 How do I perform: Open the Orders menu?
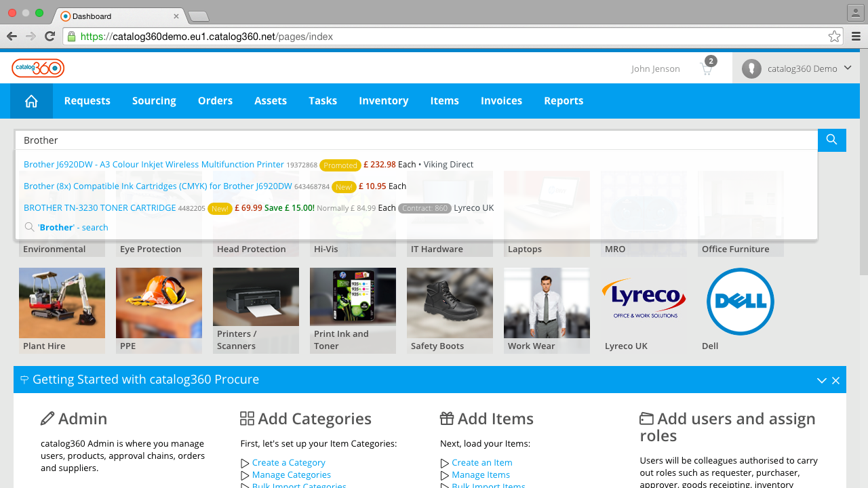click(x=215, y=101)
